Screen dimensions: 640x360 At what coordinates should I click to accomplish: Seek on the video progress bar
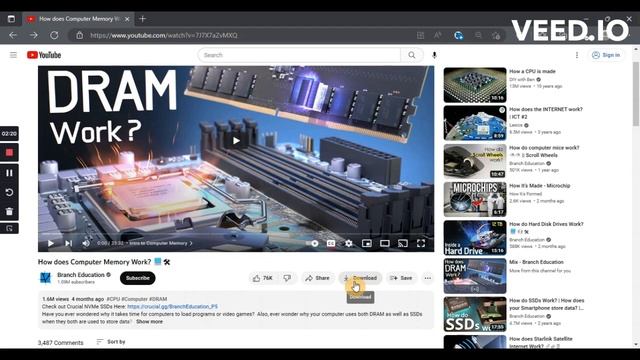click(x=236, y=234)
